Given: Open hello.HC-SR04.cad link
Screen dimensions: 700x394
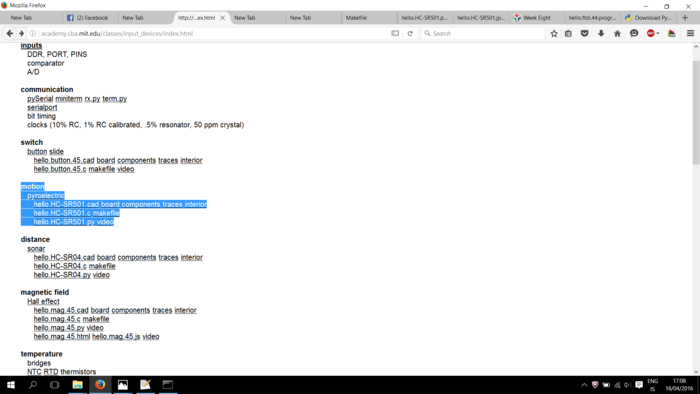Looking at the screenshot, I should click(x=64, y=257).
